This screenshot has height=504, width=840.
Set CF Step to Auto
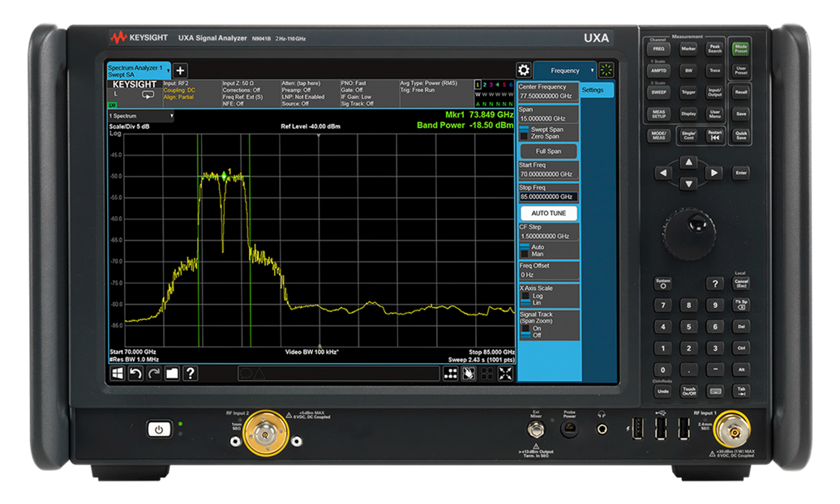(x=533, y=247)
